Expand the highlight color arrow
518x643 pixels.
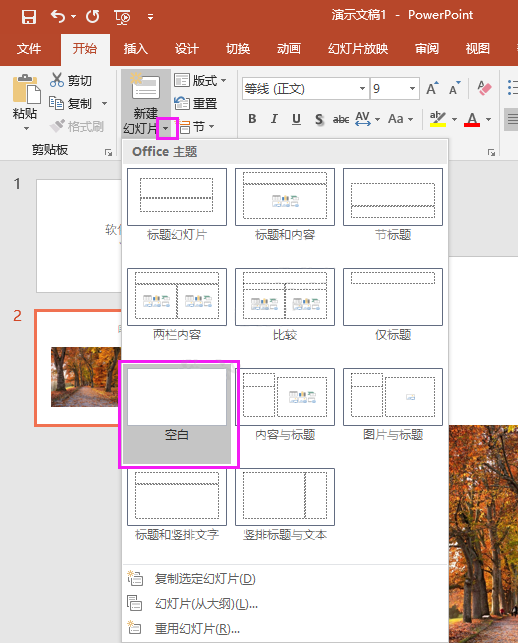tap(454, 119)
